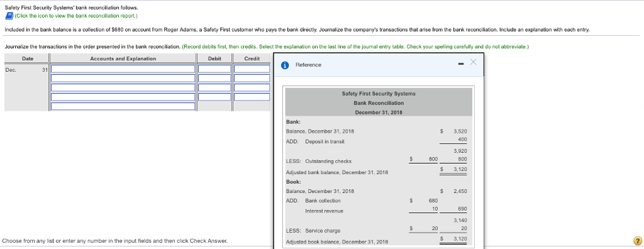The height and width of the screenshot is (249, 644).
Task: Select the second Accounts and Explanation field
Action: [x=123, y=78]
